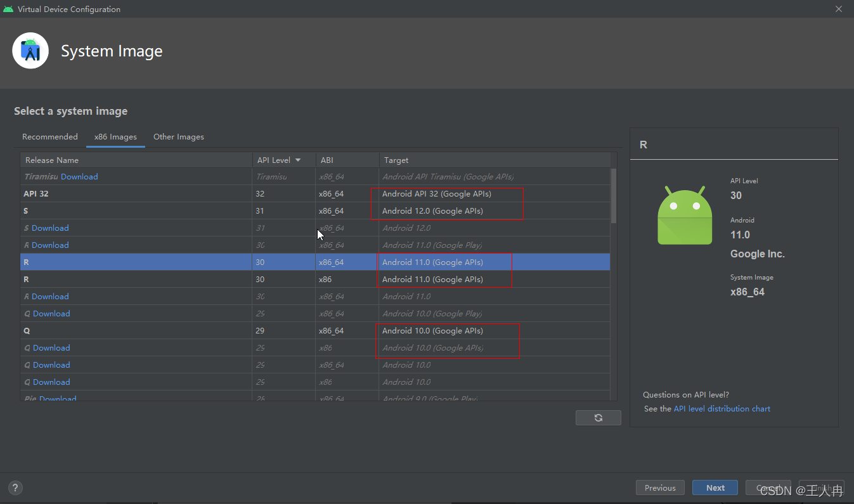Download the Tiramisu system image

[79, 177]
